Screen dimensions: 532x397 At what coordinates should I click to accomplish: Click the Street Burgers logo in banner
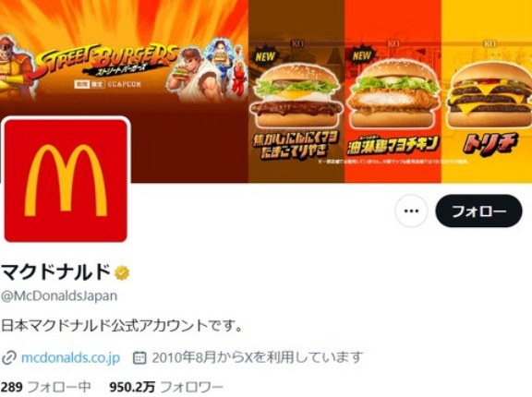tap(107, 61)
